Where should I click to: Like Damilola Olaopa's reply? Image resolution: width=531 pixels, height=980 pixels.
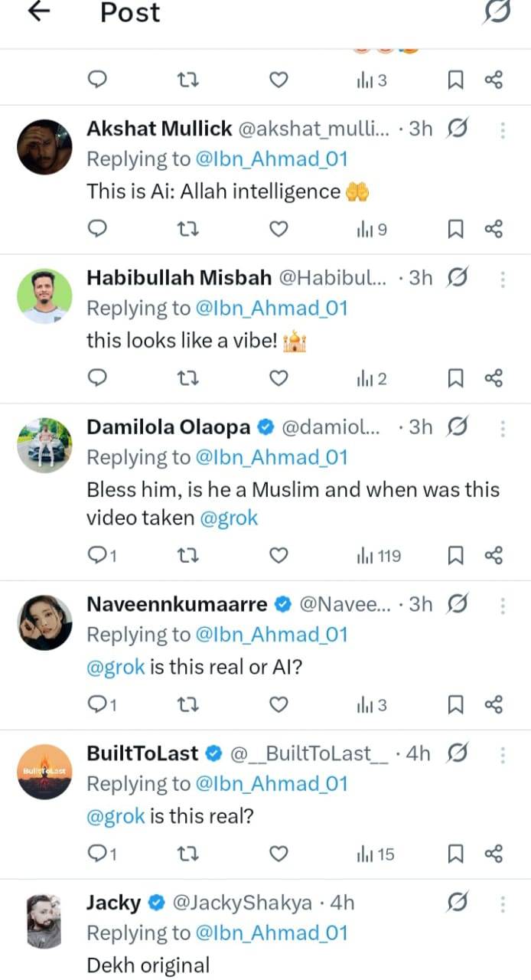(x=279, y=555)
